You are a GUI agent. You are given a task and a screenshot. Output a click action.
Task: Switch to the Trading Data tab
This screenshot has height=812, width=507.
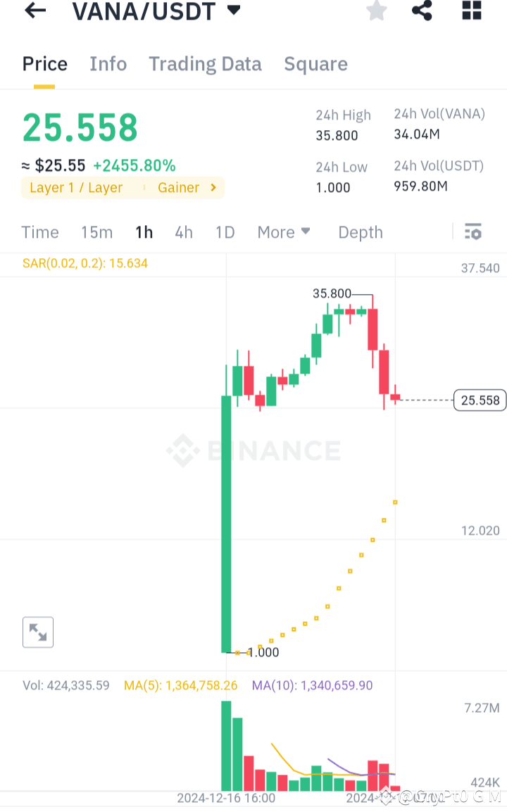pyautogui.click(x=205, y=63)
